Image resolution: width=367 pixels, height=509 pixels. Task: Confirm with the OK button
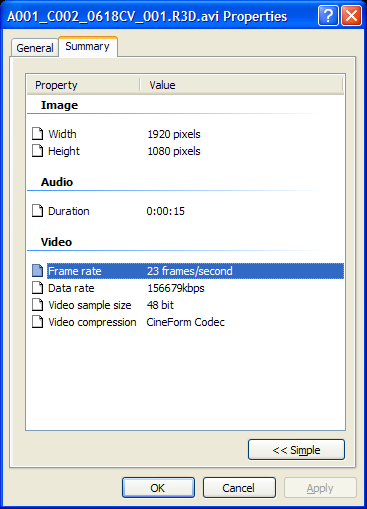[x=158, y=488]
